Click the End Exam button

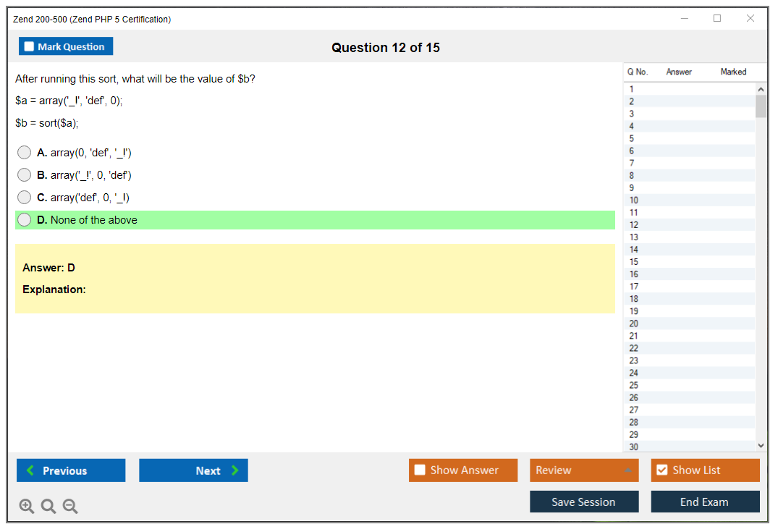point(705,502)
